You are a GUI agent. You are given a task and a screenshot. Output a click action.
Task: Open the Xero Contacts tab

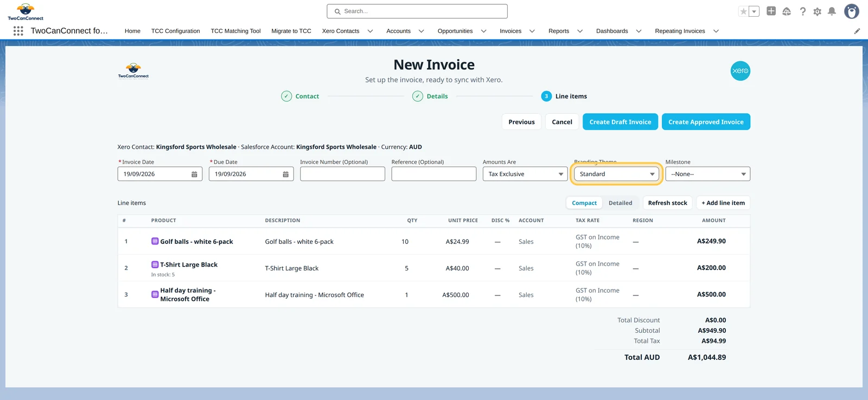click(x=341, y=31)
